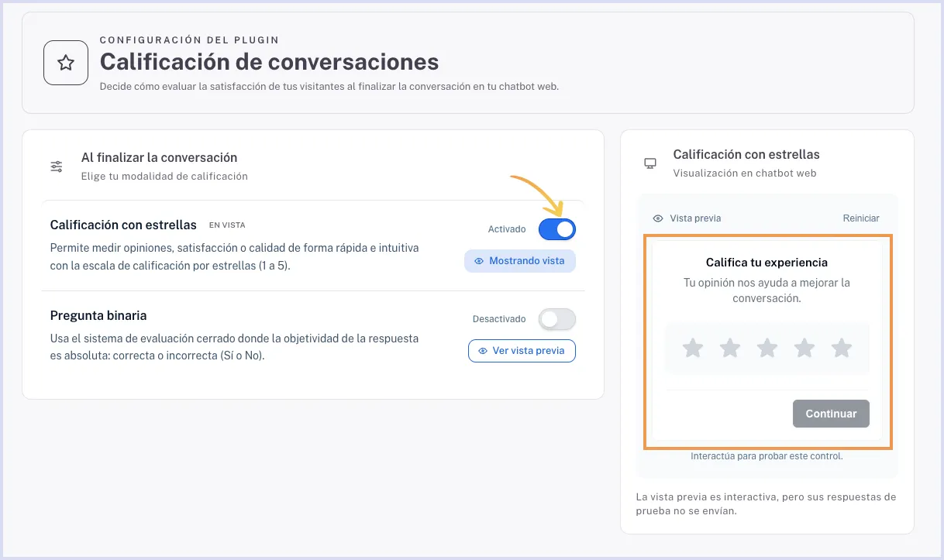Click the monitor icon beside Calificación con estrellas preview
The height and width of the screenshot is (560, 944).
click(x=650, y=163)
